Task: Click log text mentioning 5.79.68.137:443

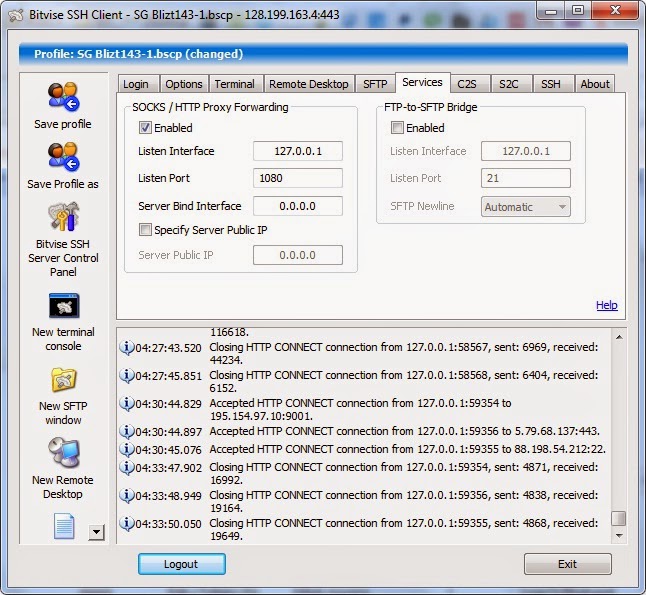Action: click(x=405, y=431)
